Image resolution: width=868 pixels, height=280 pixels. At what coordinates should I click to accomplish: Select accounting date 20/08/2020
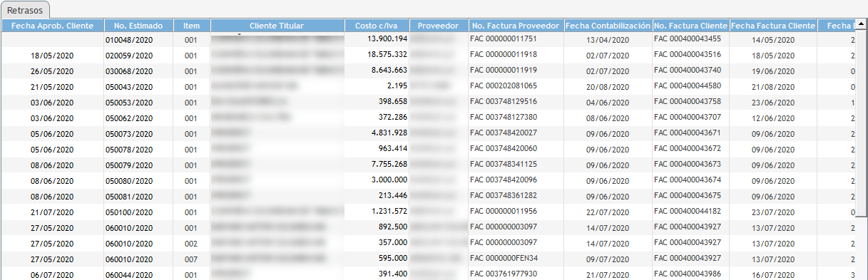click(x=608, y=86)
